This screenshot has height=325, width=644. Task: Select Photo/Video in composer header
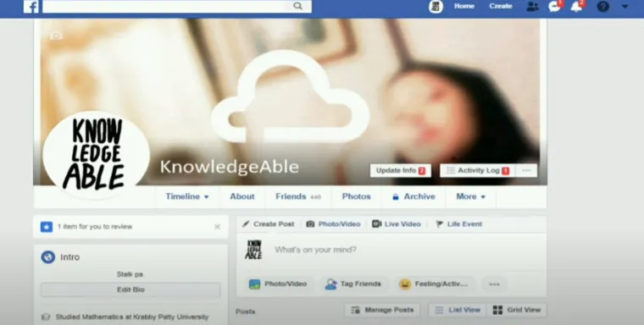(334, 224)
